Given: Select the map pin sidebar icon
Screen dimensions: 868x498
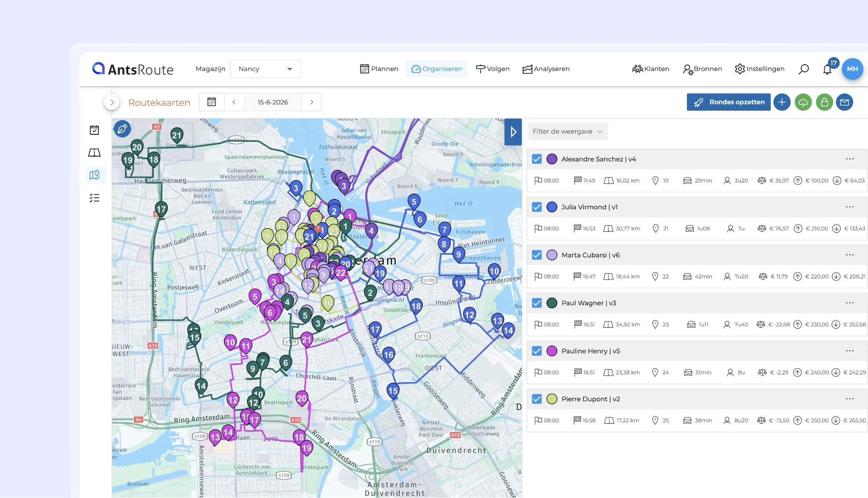Looking at the screenshot, I should [x=95, y=175].
